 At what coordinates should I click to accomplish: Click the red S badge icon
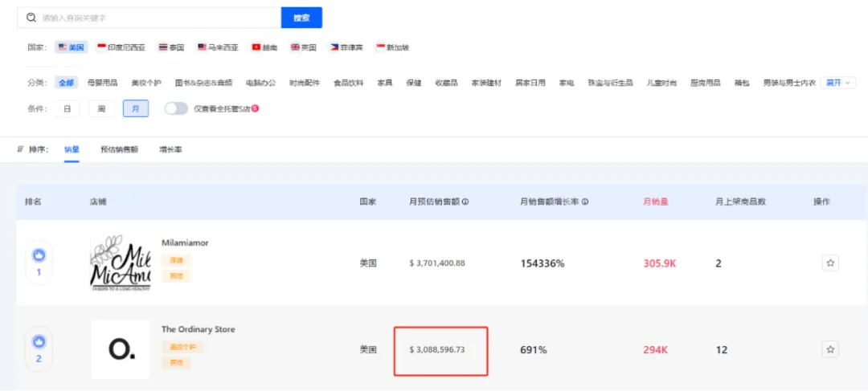point(256,108)
